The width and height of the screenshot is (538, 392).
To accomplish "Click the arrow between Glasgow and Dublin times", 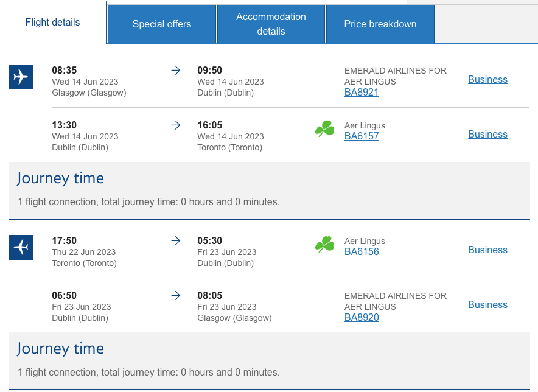I will (x=176, y=71).
